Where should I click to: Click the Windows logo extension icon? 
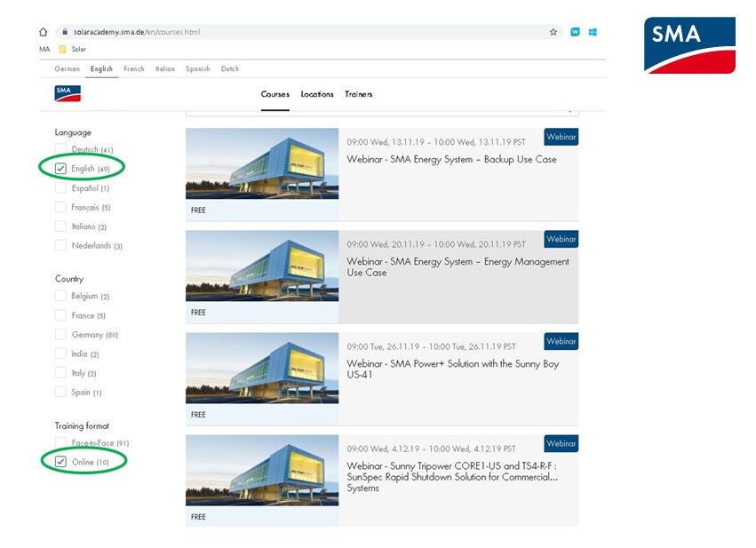click(593, 32)
